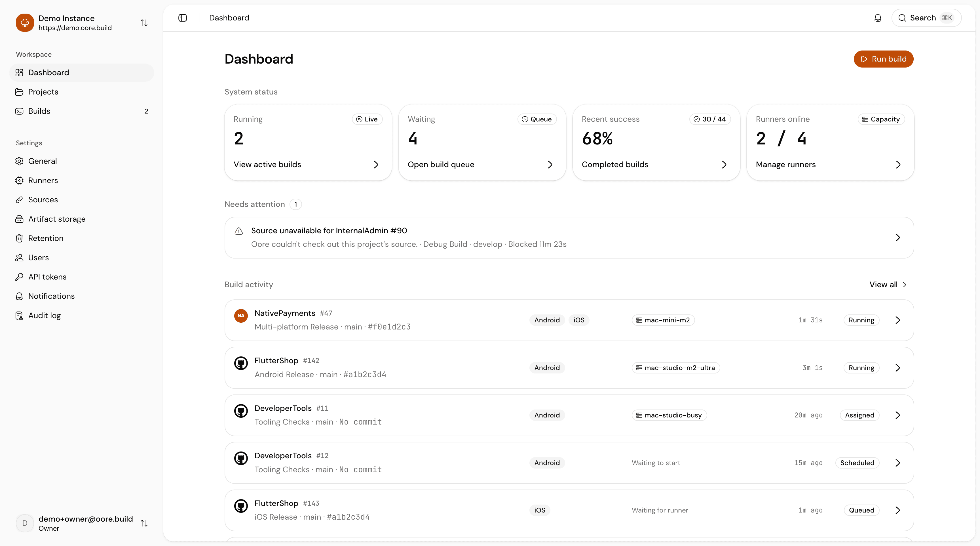Open General settings
This screenshot has width=980, height=546.
81,161
